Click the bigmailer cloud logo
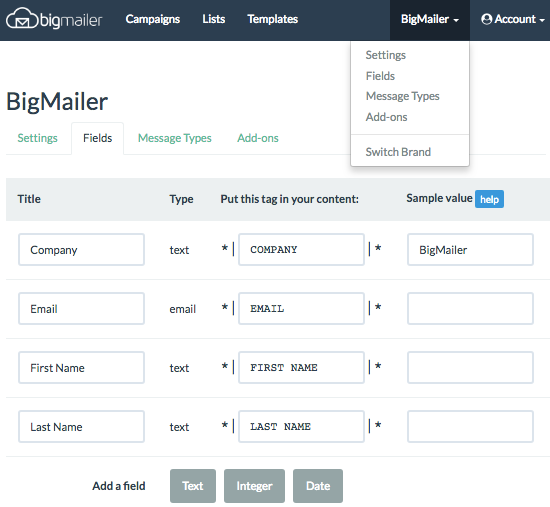The height and width of the screenshot is (507, 550). coord(54,19)
